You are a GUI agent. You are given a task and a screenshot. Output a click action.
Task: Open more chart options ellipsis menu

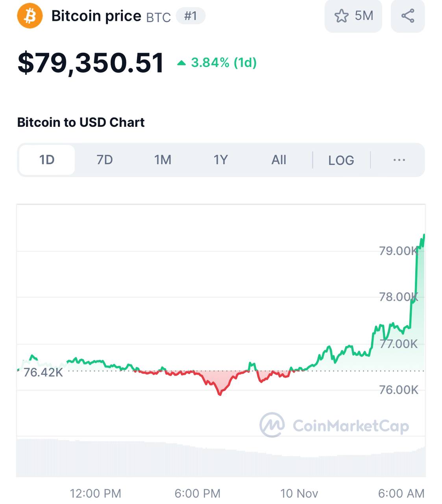click(399, 160)
